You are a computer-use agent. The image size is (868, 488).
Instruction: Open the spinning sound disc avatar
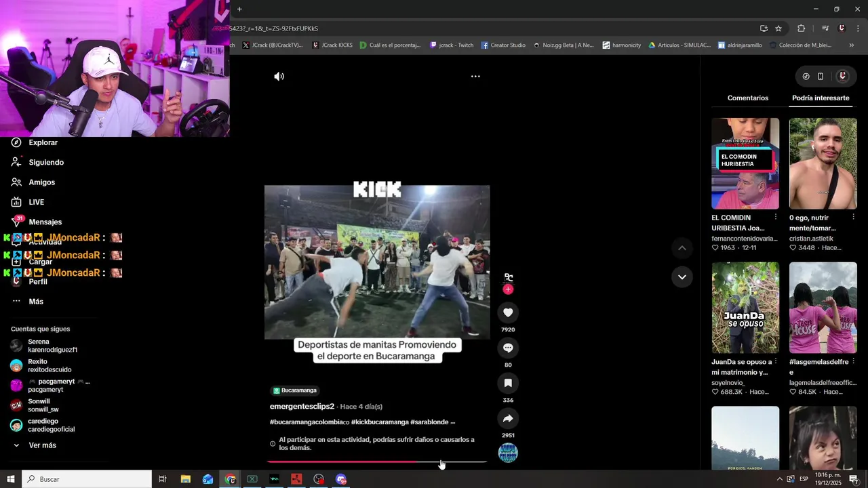click(508, 453)
